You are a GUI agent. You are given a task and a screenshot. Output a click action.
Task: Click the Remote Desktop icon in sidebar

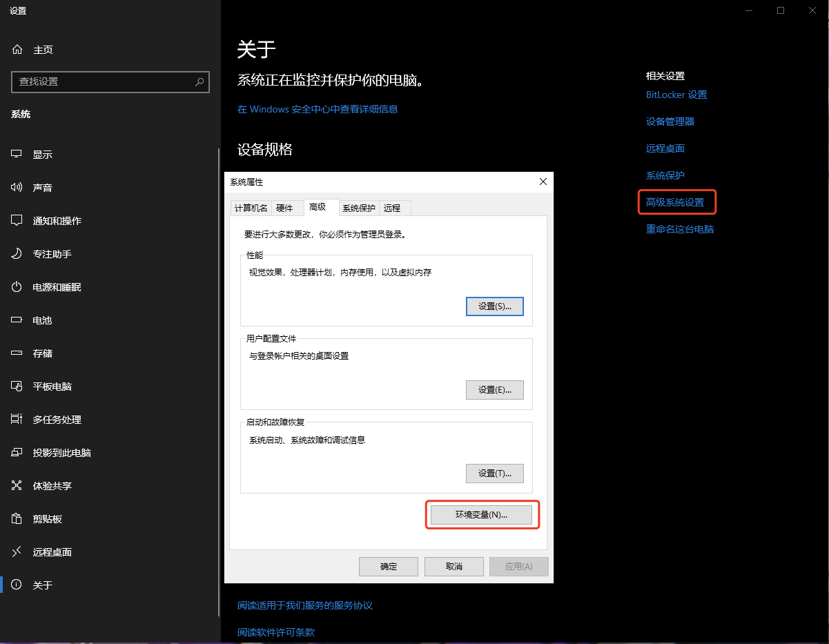17,552
